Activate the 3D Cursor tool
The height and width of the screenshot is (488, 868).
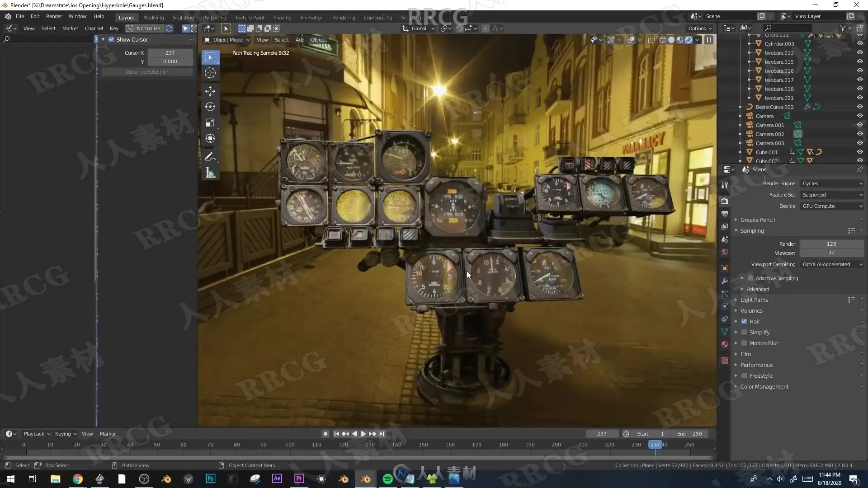tap(210, 73)
